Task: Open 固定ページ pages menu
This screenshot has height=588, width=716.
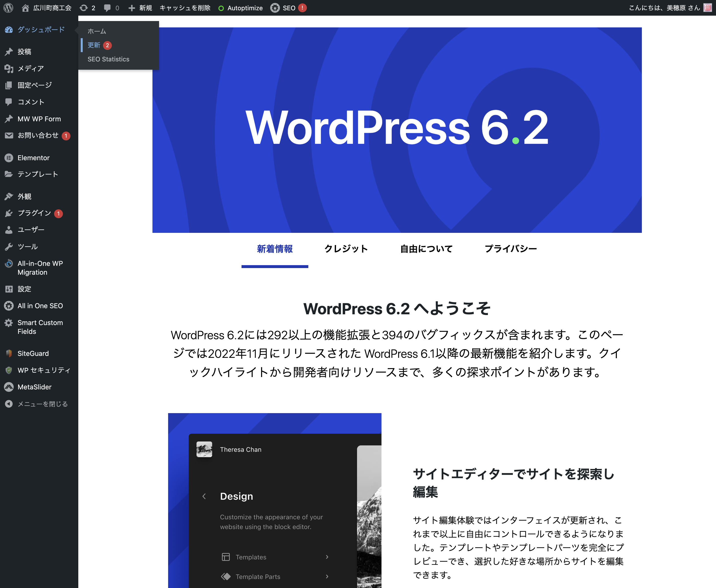Action: [39, 85]
